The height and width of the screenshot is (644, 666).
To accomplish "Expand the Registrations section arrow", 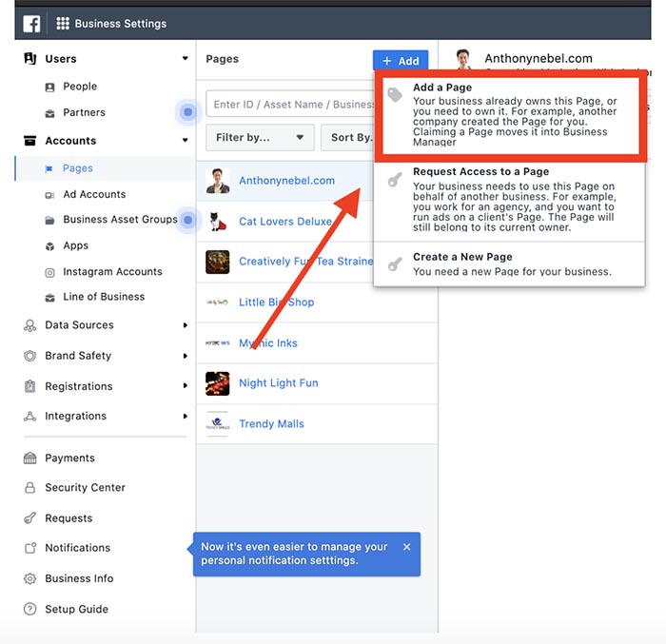I will 186,385.
